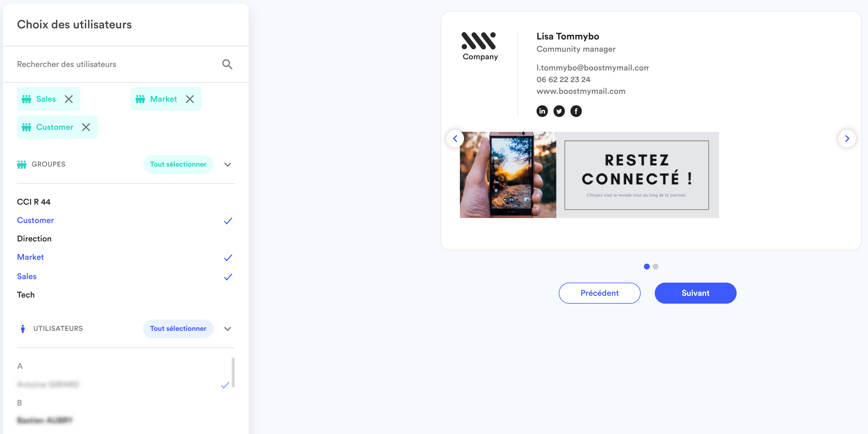Click the phone number 06 62 22 23 24
The height and width of the screenshot is (434, 868).
pos(563,79)
